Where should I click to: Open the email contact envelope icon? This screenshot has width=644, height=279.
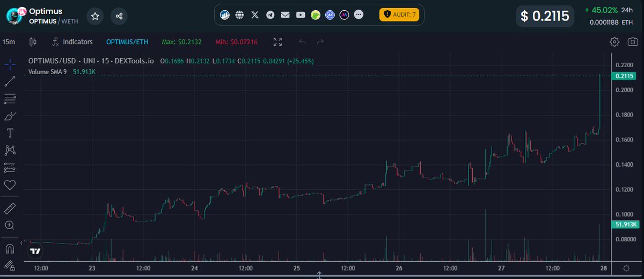(x=285, y=15)
